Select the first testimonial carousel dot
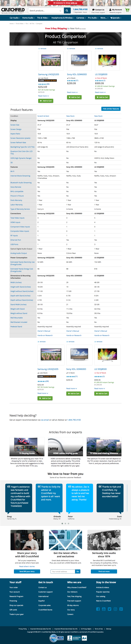The height and width of the screenshot is (644, 131). pos(62,523)
